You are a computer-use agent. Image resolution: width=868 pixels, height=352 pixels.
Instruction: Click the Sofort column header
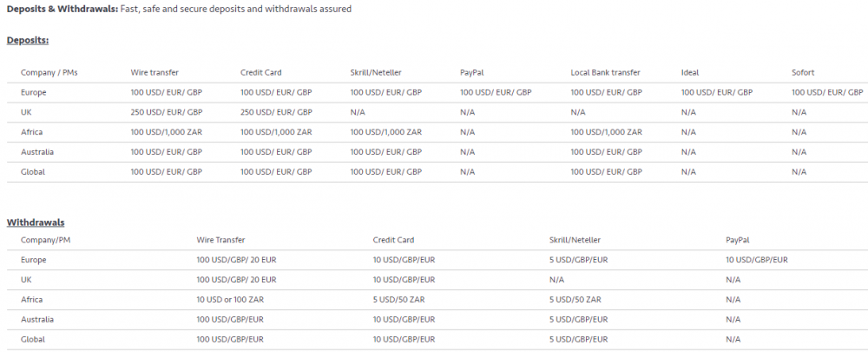click(803, 73)
